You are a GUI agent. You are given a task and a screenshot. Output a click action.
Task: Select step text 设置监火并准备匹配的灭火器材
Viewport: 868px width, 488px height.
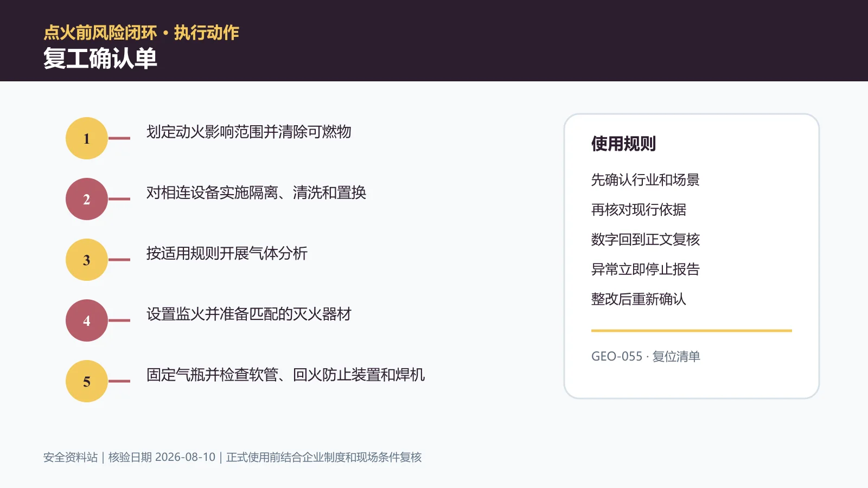click(249, 314)
